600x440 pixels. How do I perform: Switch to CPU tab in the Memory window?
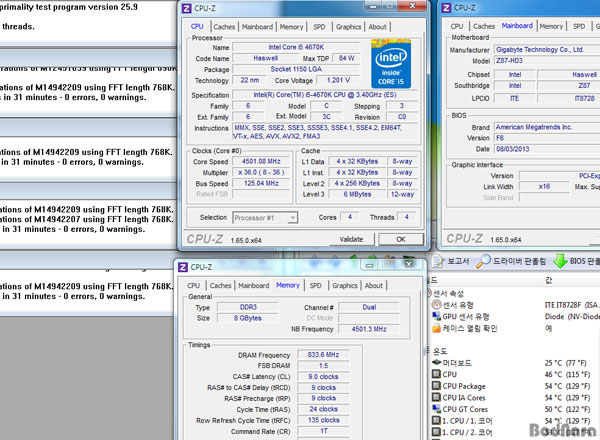pos(194,285)
